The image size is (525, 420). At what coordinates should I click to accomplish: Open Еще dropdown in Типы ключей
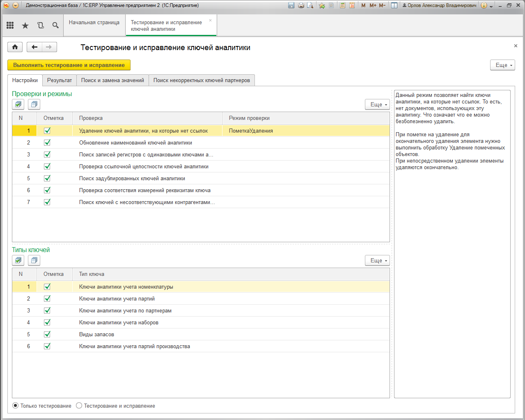coord(377,260)
